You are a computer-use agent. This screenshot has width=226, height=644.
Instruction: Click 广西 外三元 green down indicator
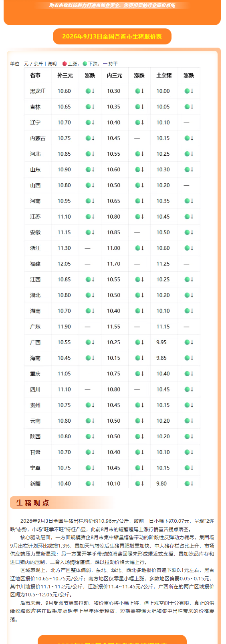point(90,342)
